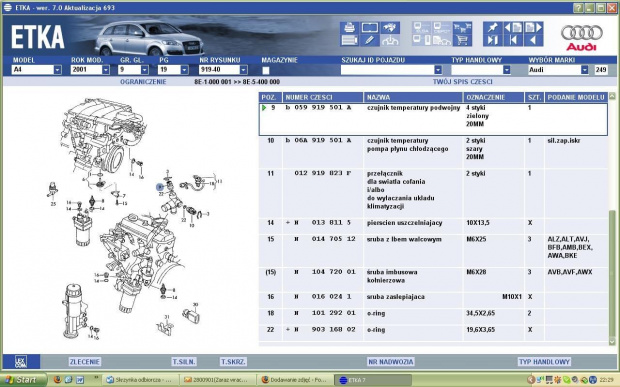Click the LexCom logo icon at bottom left

pos(21,362)
